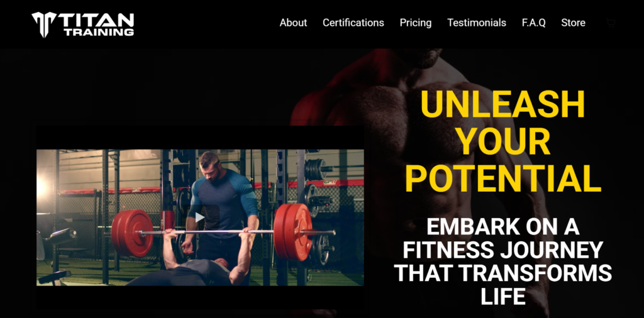Screen dimensions: 644x318
Task: Click the THAT TRANSFORMS subheading line
Action: (x=502, y=273)
